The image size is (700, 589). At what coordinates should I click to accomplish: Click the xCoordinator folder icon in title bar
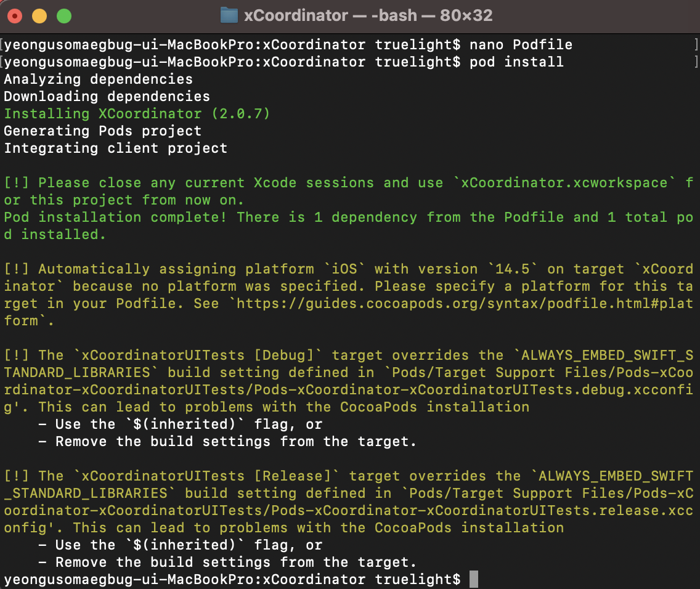tap(229, 15)
